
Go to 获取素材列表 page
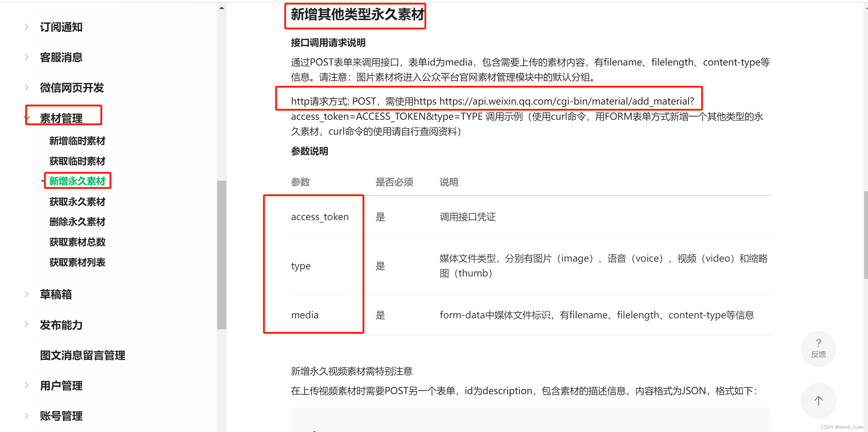tap(77, 262)
